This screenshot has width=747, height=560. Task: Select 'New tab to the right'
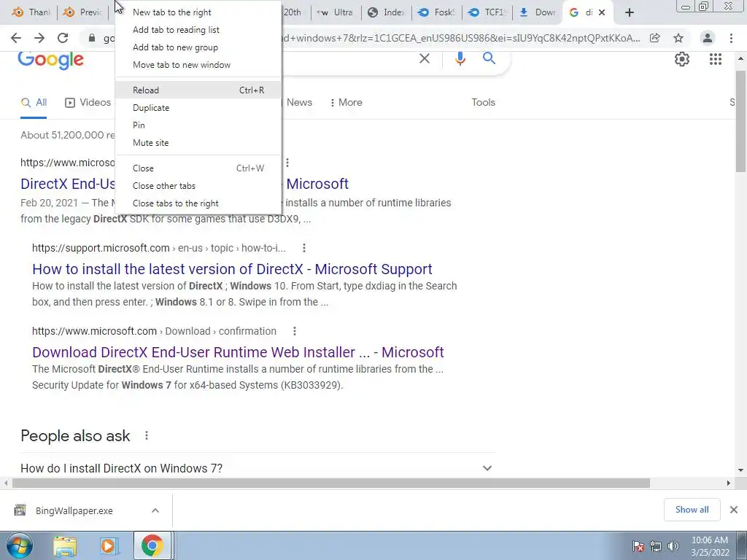tap(198, 12)
